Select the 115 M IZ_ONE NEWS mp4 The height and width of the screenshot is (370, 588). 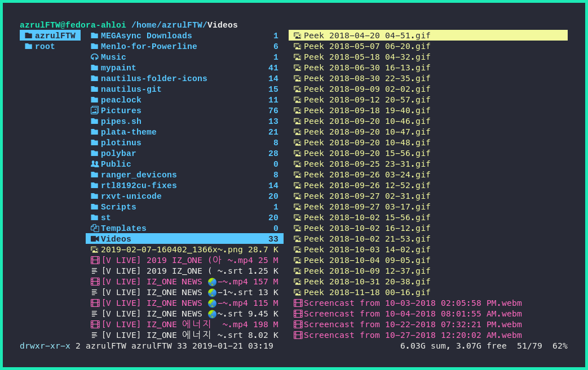point(184,303)
